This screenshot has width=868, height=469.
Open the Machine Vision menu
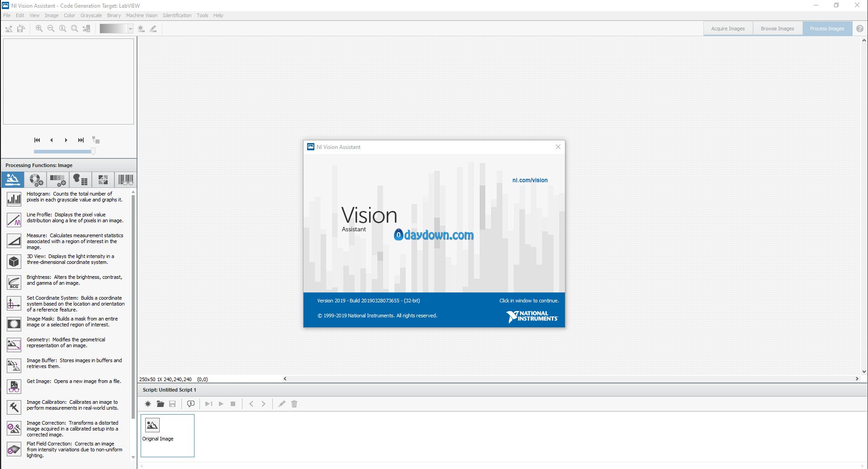[x=142, y=15]
